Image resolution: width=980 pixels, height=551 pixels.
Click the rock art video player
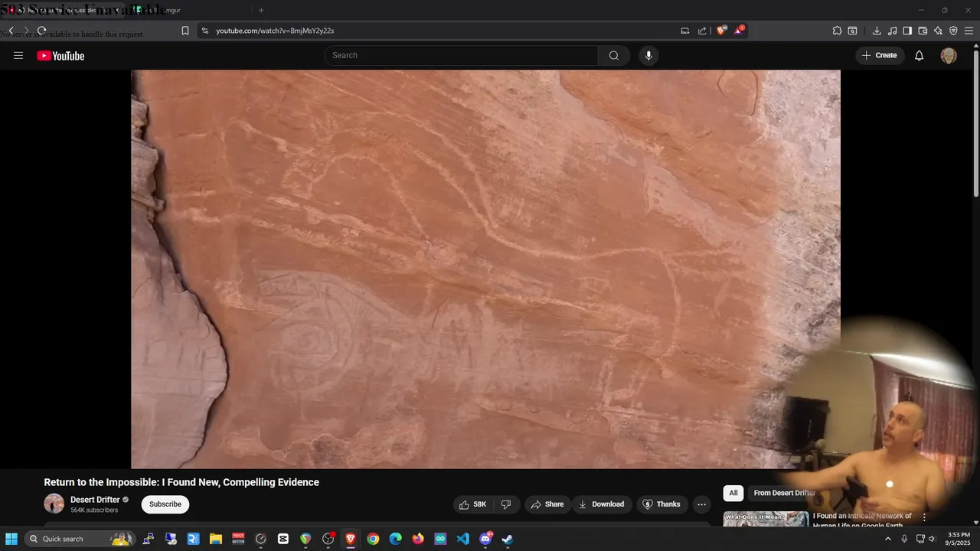click(485, 269)
